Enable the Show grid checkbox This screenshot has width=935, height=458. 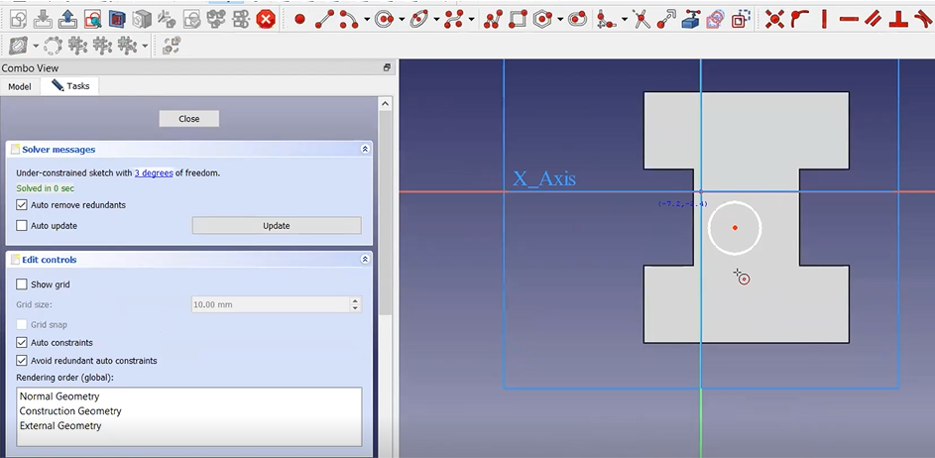pos(22,284)
